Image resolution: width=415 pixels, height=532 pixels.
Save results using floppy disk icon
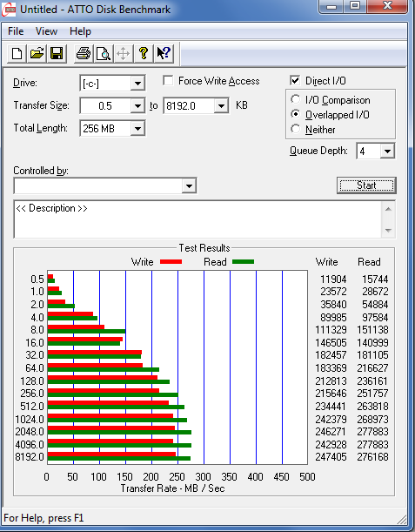pyautogui.click(x=57, y=54)
